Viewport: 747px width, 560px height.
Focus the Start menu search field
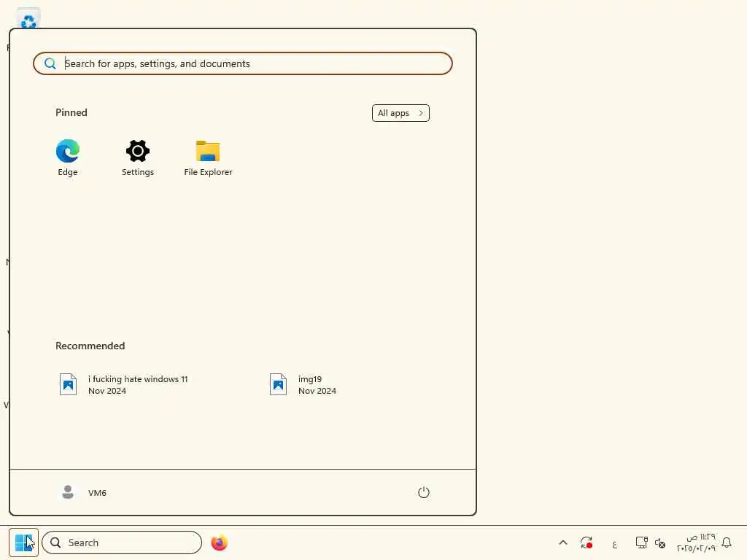pyautogui.click(x=242, y=63)
